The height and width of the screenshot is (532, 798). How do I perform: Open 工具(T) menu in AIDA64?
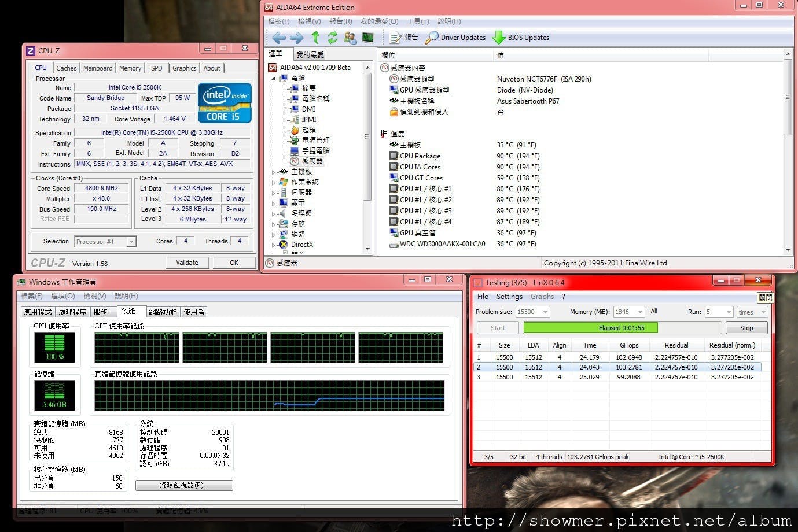tap(418, 21)
